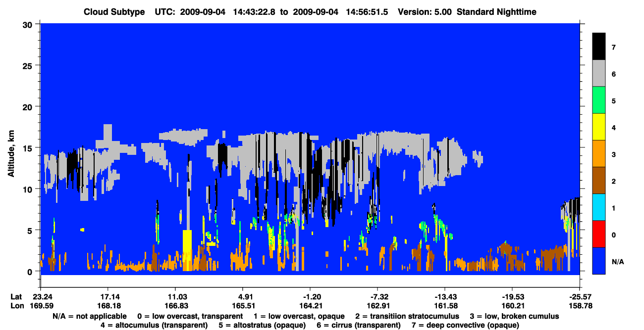Pick the cyan colorbar swatch labeled 1
Screen dimensions: 644x330
[x=599, y=207]
